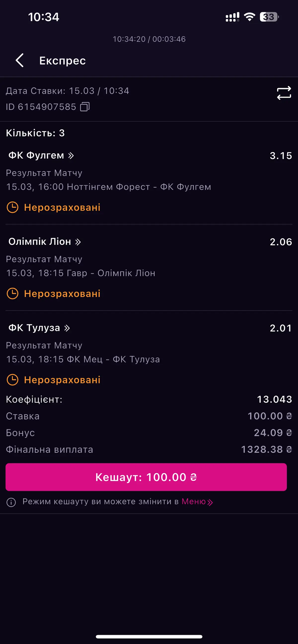Tap clock icon under ФК Фулгем bet
Viewport: 298px width, 644px height.
point(12,207)
